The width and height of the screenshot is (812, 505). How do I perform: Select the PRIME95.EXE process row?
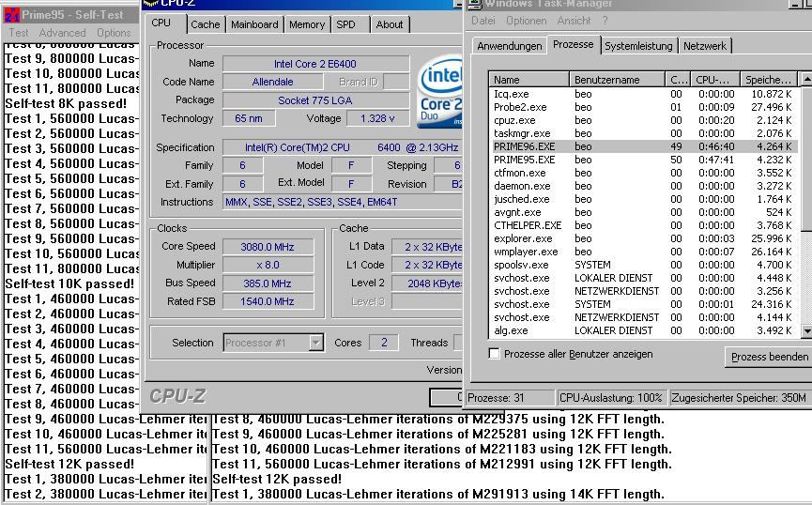643,160
